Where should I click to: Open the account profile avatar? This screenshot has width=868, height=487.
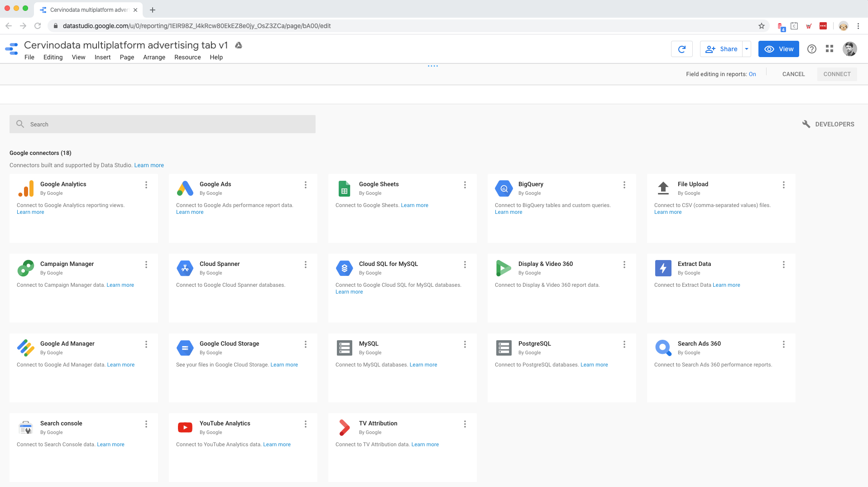click(850, 49)
